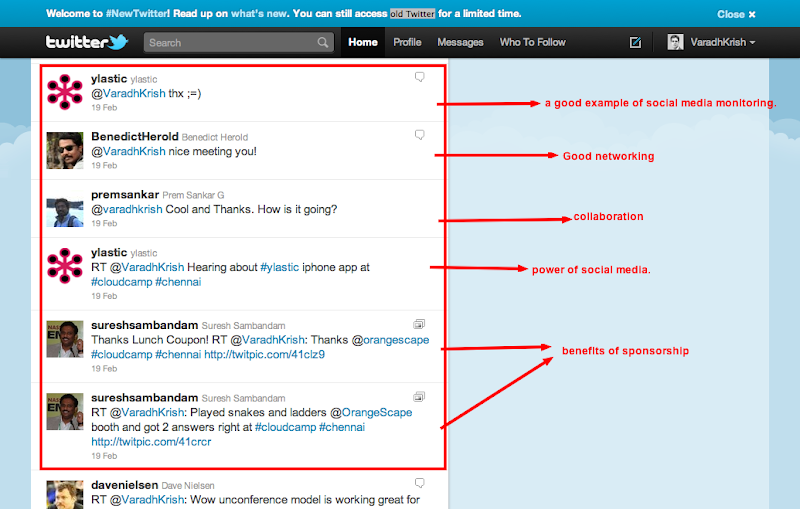Open the @orangescape mention link
This screenshot has height=509, width=800.
point(390,340)
